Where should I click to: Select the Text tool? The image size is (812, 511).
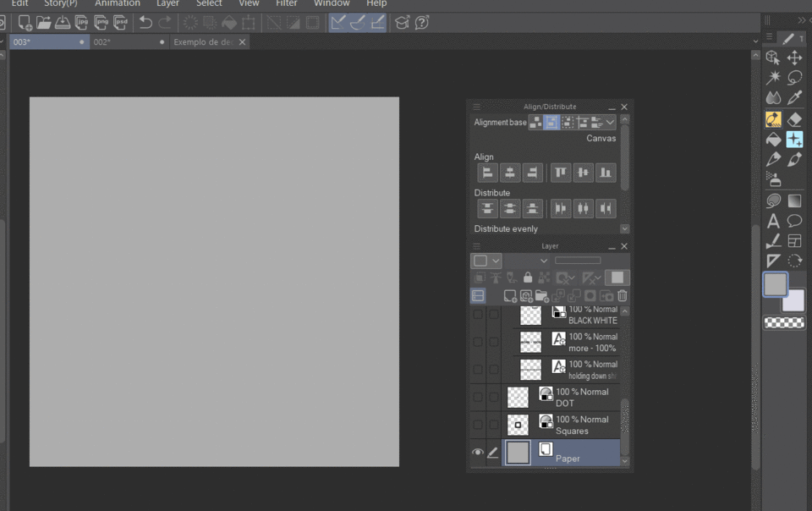point(773,222)
